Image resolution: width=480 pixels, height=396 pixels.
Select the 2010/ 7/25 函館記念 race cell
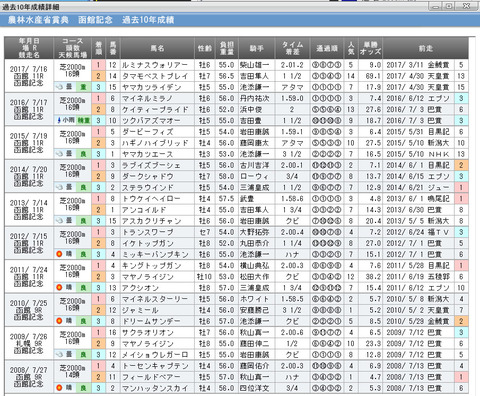(x=29, y=310)
